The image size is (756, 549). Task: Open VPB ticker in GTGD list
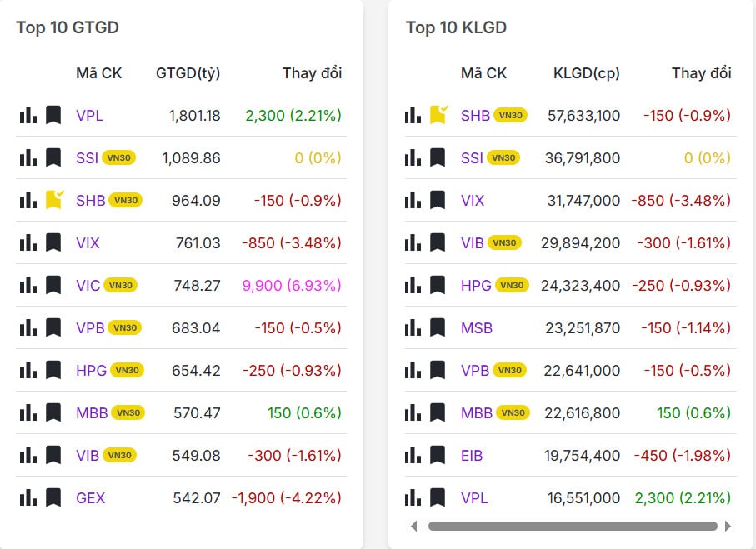pos(90,327)
